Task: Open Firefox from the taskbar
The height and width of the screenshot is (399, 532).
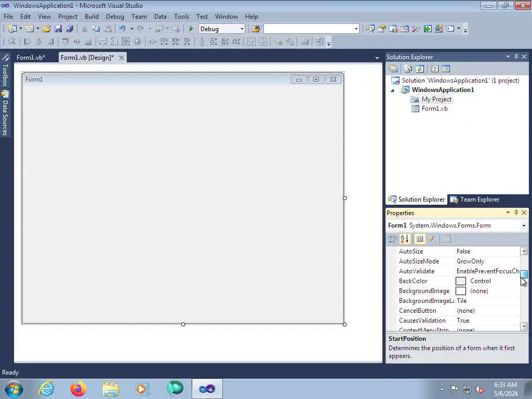Action: [x=78, y=389]
